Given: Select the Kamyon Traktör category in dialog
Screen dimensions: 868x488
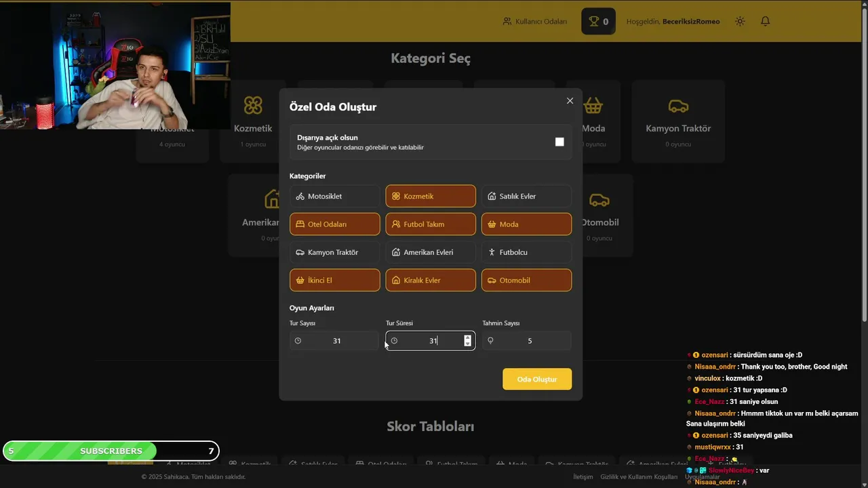Looking at the screenshot, I should click(x=335, y=252).
